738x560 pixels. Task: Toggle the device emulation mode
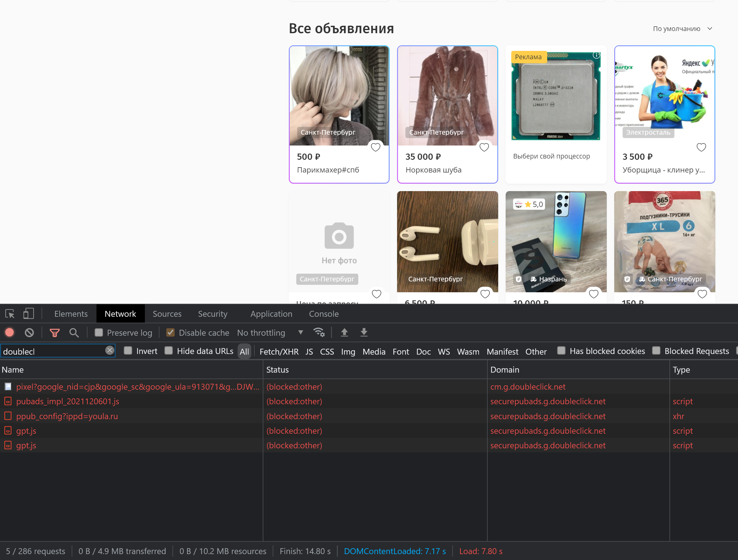tap(28, 314)
